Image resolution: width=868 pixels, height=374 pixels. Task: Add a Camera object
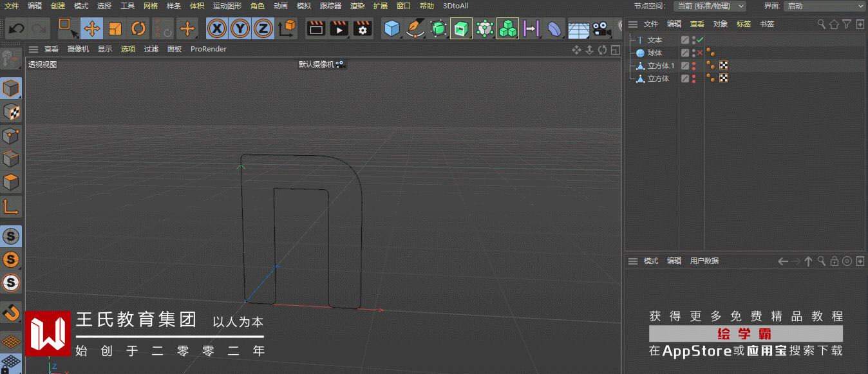coord(601,28)
